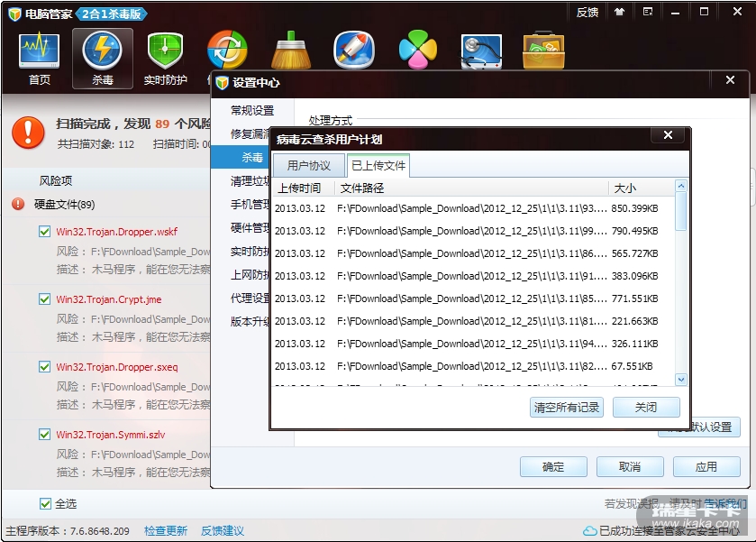This screenshot has width=756, height=542.
Task: Select the uploaded file row sized 67.551KB
Action: tap(474, 366)
